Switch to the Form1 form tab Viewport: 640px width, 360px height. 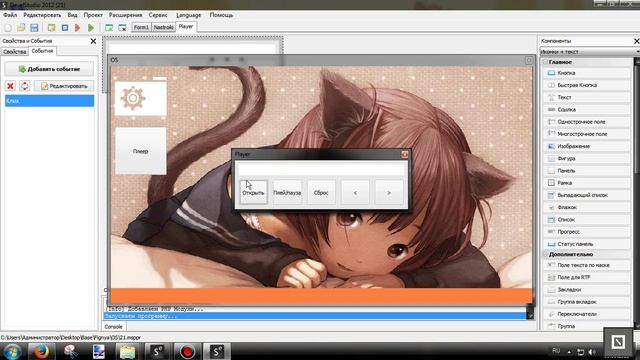[x=141, y=27]
